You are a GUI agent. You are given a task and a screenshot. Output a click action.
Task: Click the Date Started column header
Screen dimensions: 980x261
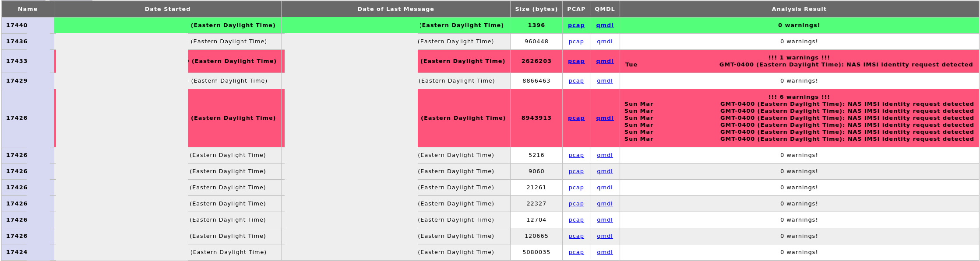point(167,9)
